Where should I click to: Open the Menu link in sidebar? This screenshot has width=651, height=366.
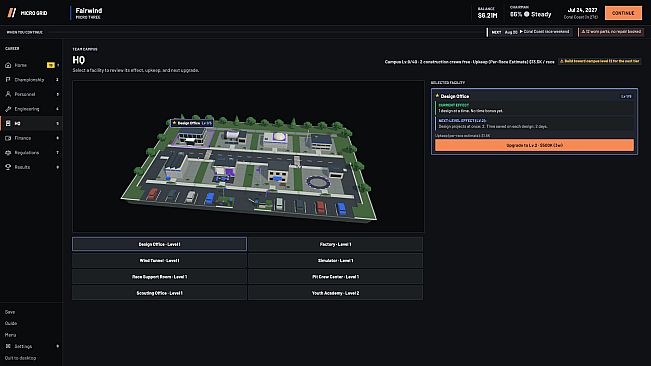[x=10, y=335]
